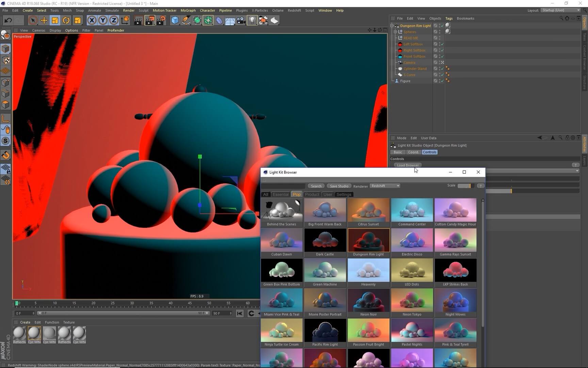Click Render to Picture Viewer icon
Image resolution: width=588 pixels, height=368 pixels.
(x=149, y=20)
